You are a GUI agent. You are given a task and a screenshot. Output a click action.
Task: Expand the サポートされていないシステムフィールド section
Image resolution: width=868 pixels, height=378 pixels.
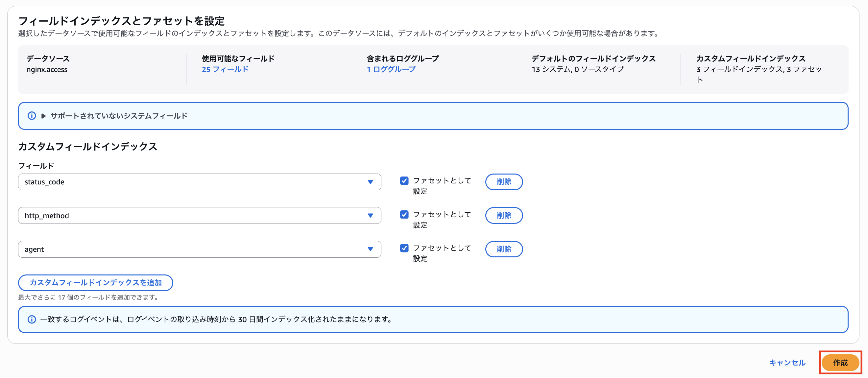[43, 116]
